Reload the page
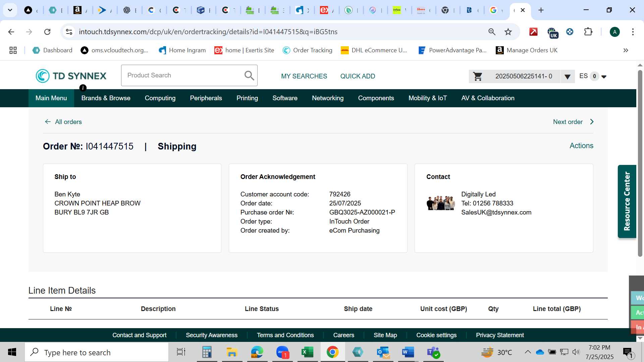 [47, 32]
